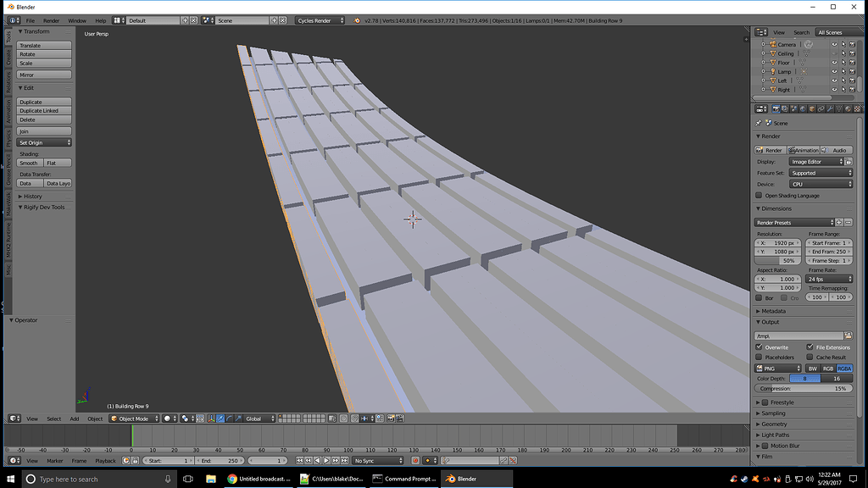
Task: Open the Window menu
Action: (77, 20)
